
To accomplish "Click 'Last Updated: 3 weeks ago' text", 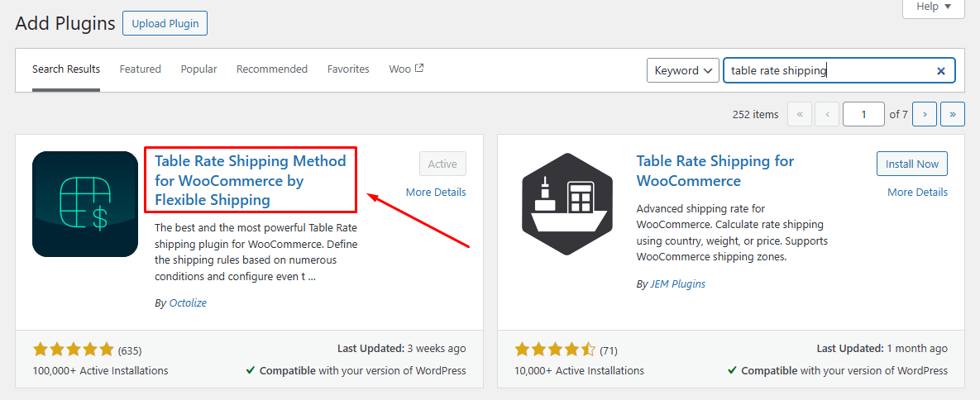I will pos(401,349).
